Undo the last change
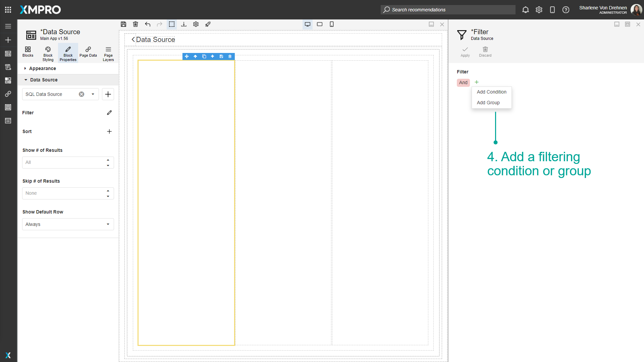 click(x=148, y=24)
